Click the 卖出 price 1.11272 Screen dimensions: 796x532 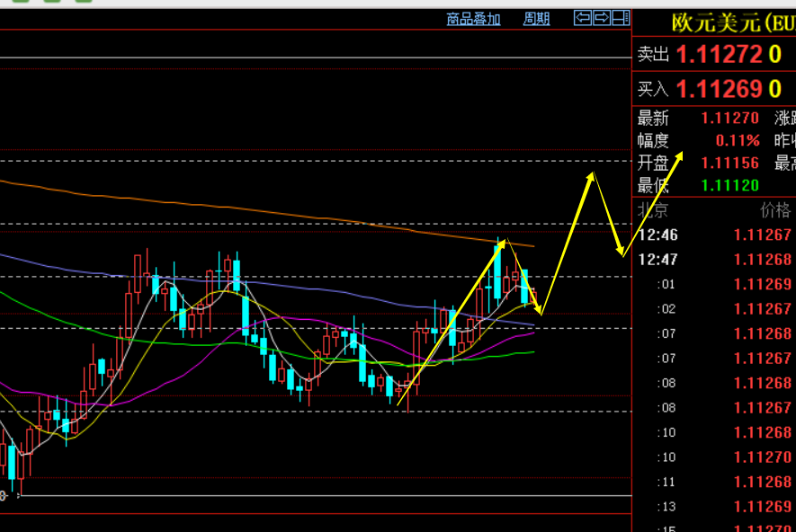pos(719,54)
